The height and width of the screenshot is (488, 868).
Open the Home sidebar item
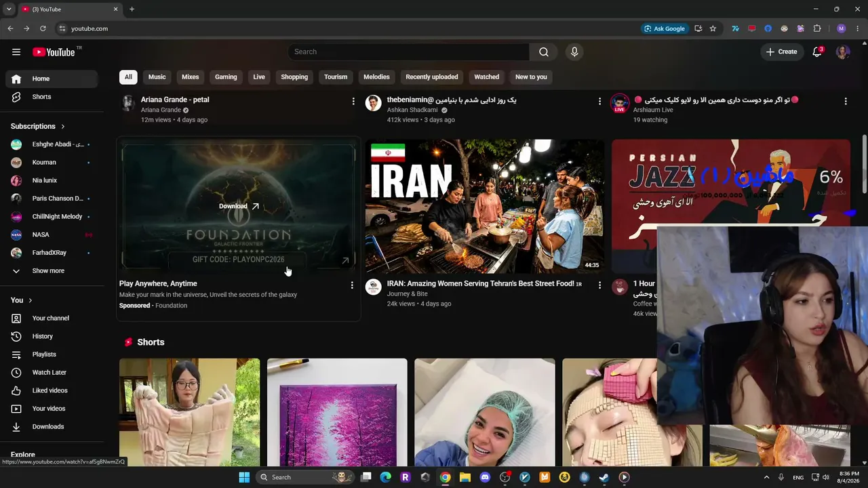pos(52,79)
